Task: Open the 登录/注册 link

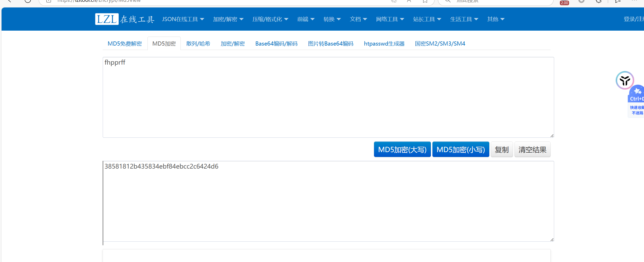Action: [x=634, y=19]
